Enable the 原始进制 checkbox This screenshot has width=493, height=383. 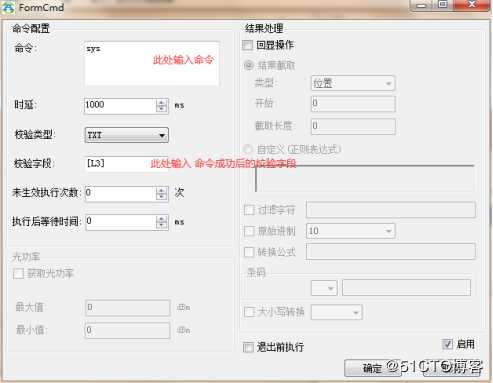tap(249, 231)
